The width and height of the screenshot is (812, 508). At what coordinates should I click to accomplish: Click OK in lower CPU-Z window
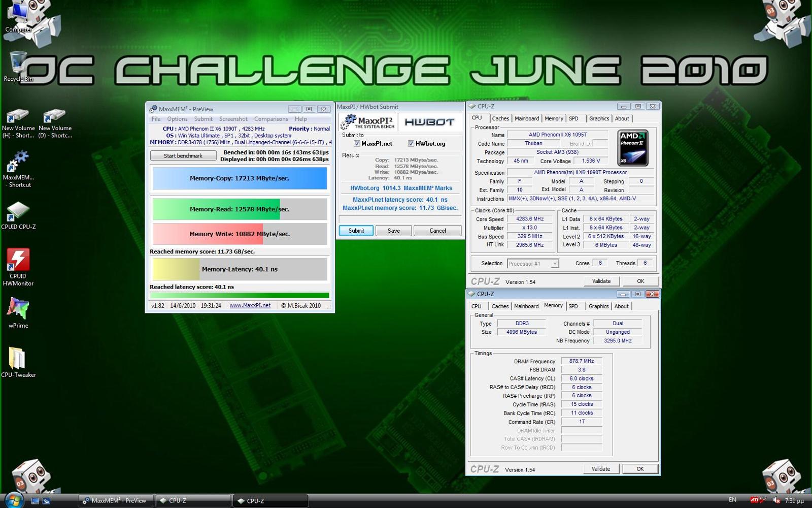(x=640, y=469)
